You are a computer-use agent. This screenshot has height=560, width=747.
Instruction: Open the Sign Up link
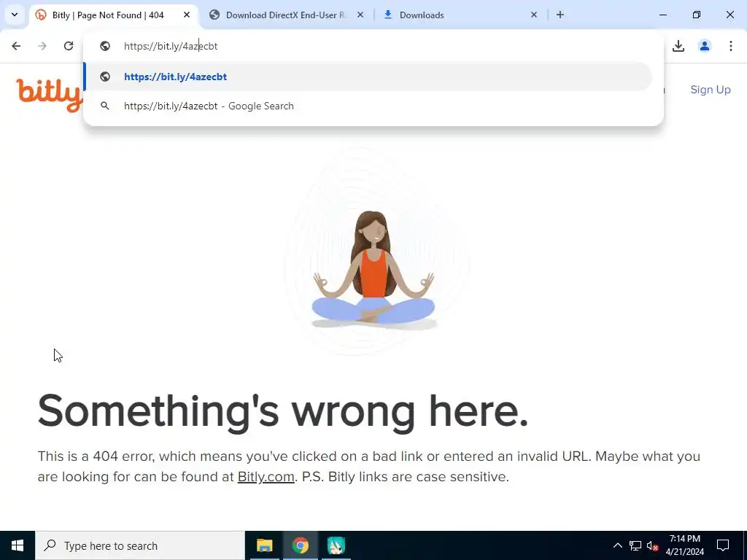point(711,90)
